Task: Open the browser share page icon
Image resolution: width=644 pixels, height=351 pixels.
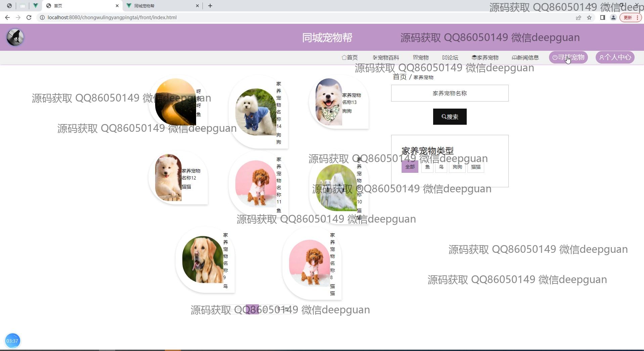Action: (x=579, y=17)
